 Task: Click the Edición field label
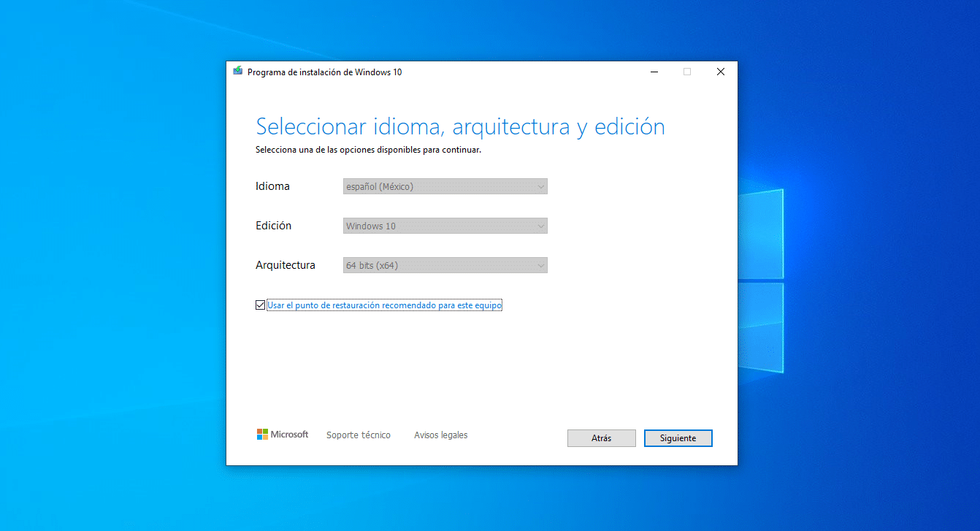click(273, 226)
